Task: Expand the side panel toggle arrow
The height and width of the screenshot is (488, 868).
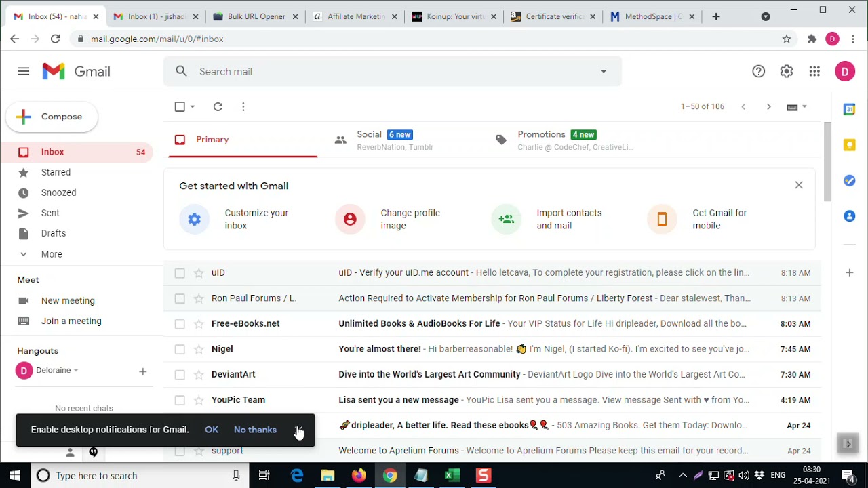Action: coord(848,444)
